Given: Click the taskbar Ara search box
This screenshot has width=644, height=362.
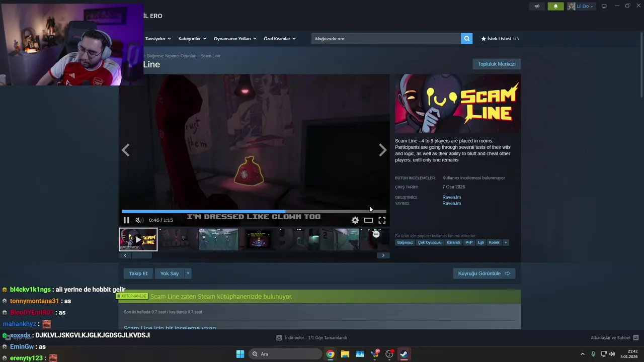Looking at the screenshot, I should [285, 354].
